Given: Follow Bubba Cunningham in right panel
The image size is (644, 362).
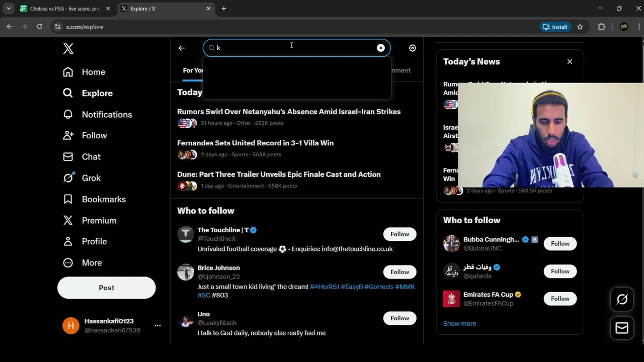Looking at the screenshot, I should 560,243.
